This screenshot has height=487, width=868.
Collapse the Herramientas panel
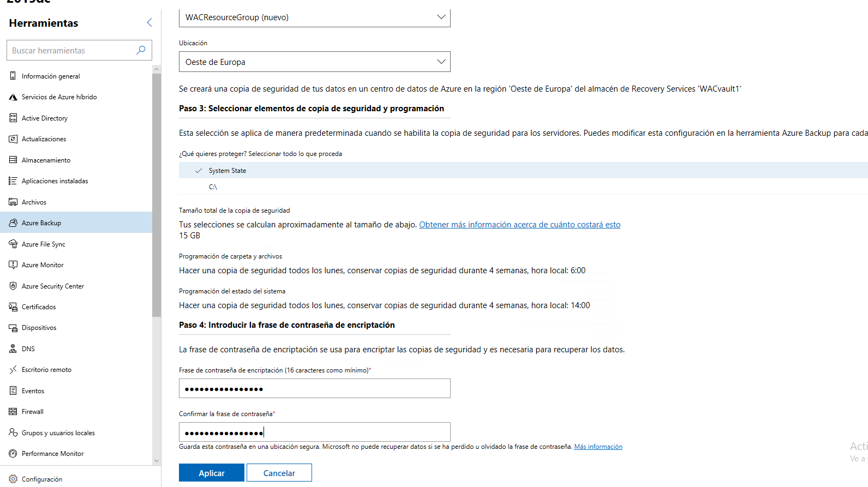(x=149, y=22)
